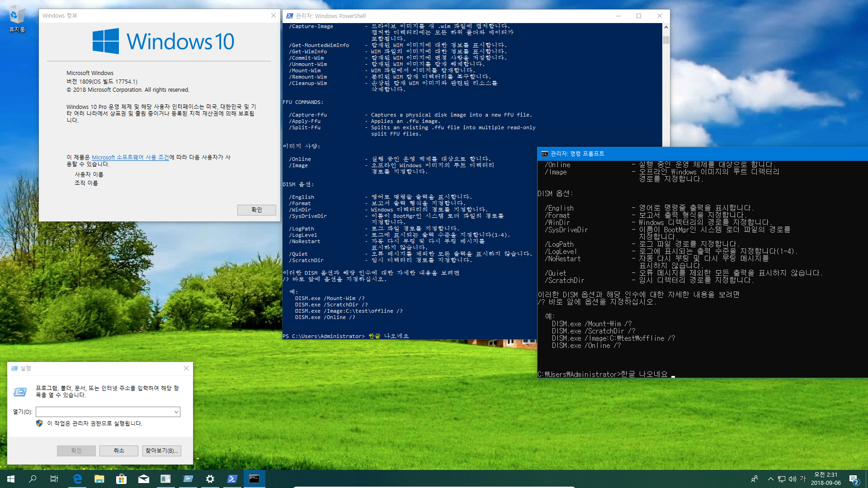Screen dimensions: 868x488
Task: Click PowerShell prompt line 'PS C:\Users\Administrator>'
Action: [x=324, y=336]
